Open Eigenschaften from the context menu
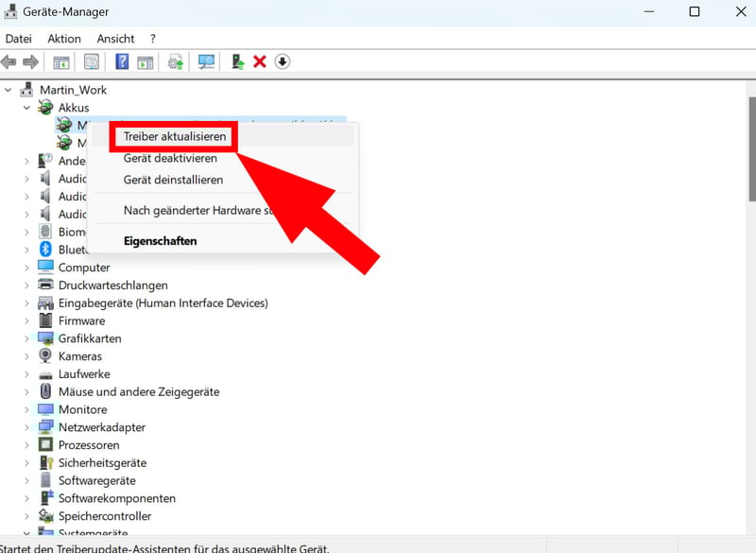 click(x=160, y=241)
